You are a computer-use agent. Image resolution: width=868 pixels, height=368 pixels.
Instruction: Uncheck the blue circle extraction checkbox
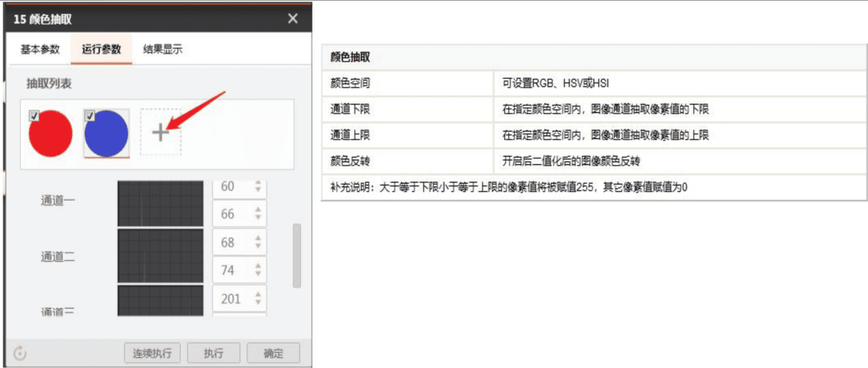[90, 116]
